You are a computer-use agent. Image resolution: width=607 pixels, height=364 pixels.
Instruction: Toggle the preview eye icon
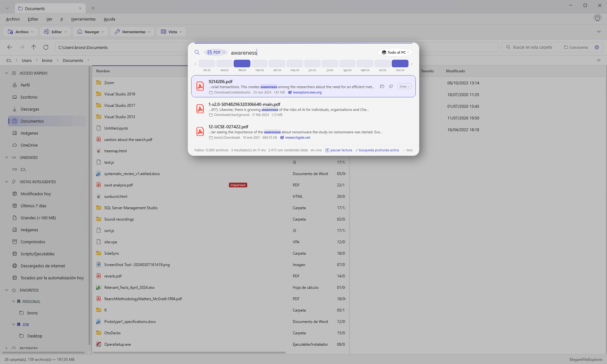click(x=599, y=60)
